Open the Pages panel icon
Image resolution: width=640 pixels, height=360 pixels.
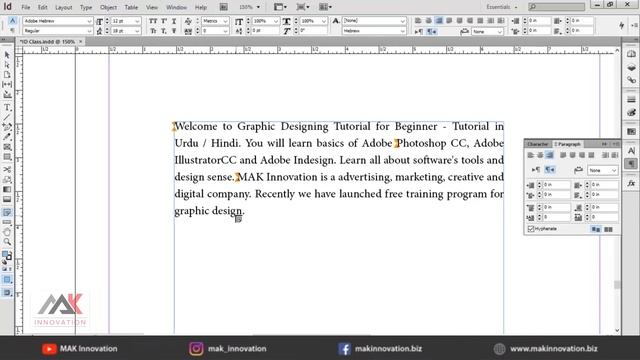(x=631, y=54)
